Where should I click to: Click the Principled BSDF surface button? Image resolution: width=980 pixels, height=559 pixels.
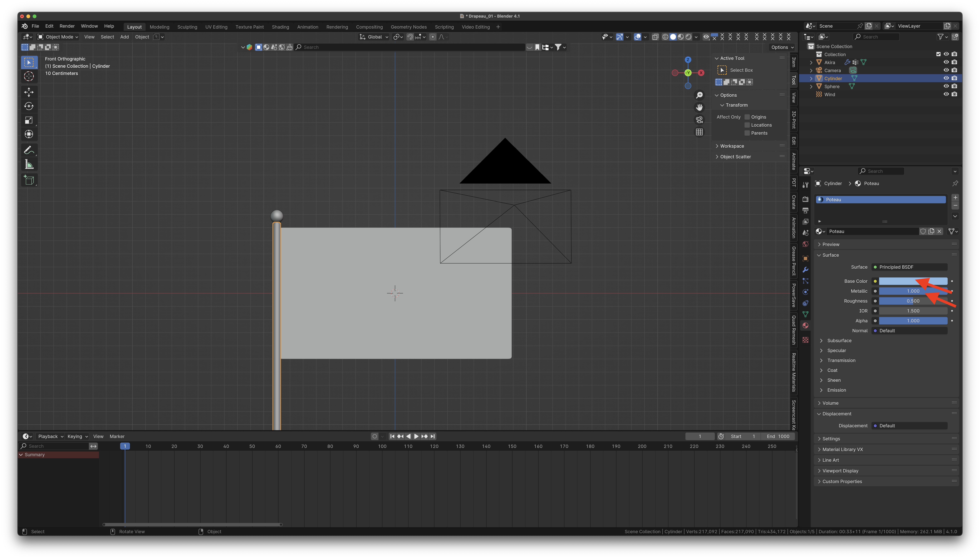pos(909,267)
